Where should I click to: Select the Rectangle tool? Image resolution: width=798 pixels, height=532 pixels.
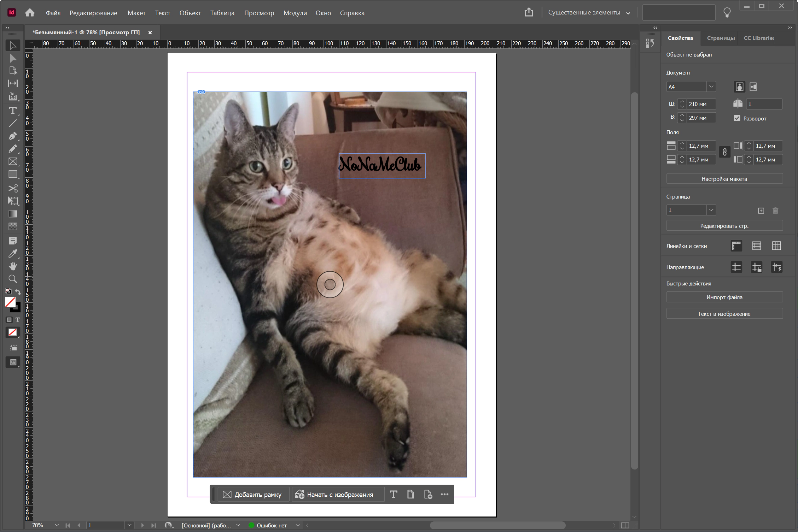click(x=13, y=174)
